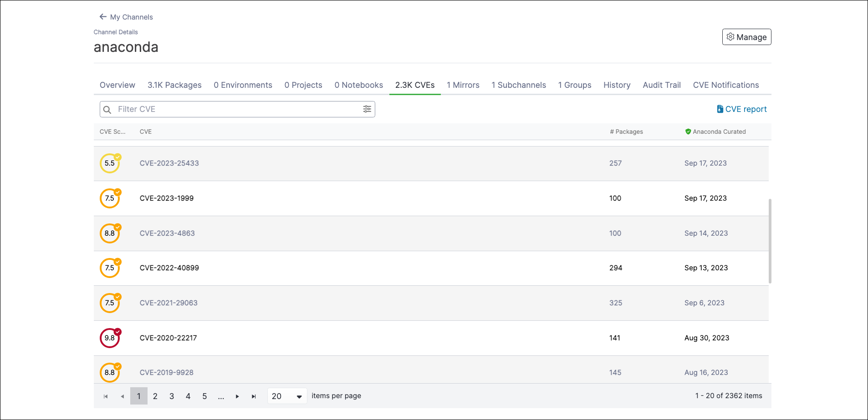Click the red 9.8 score badge
Image resolution: width=868 pixels, height=420 pixels.
coord(110,338)
